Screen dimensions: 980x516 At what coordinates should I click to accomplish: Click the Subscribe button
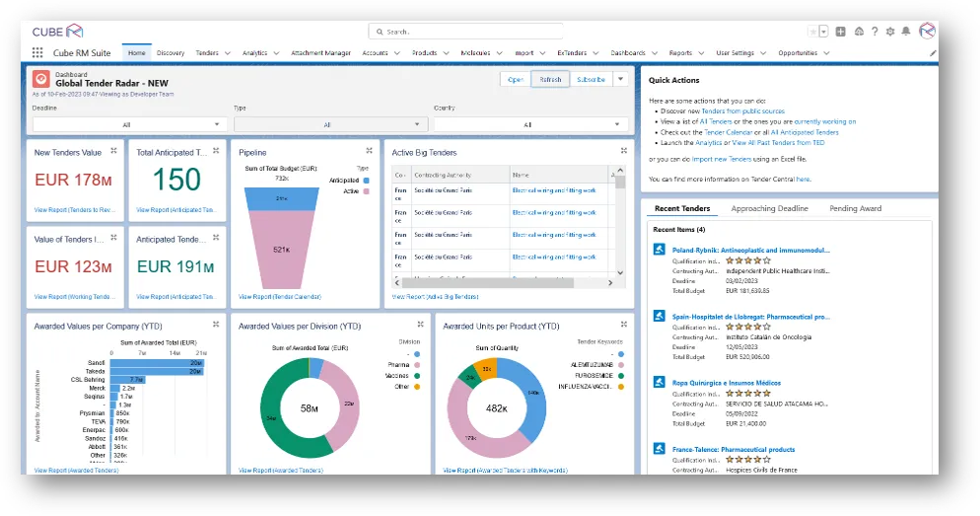[592, 80]
